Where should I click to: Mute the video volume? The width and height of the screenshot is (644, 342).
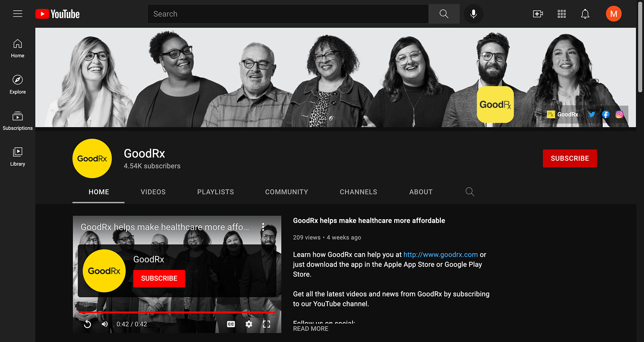point(105,324)
